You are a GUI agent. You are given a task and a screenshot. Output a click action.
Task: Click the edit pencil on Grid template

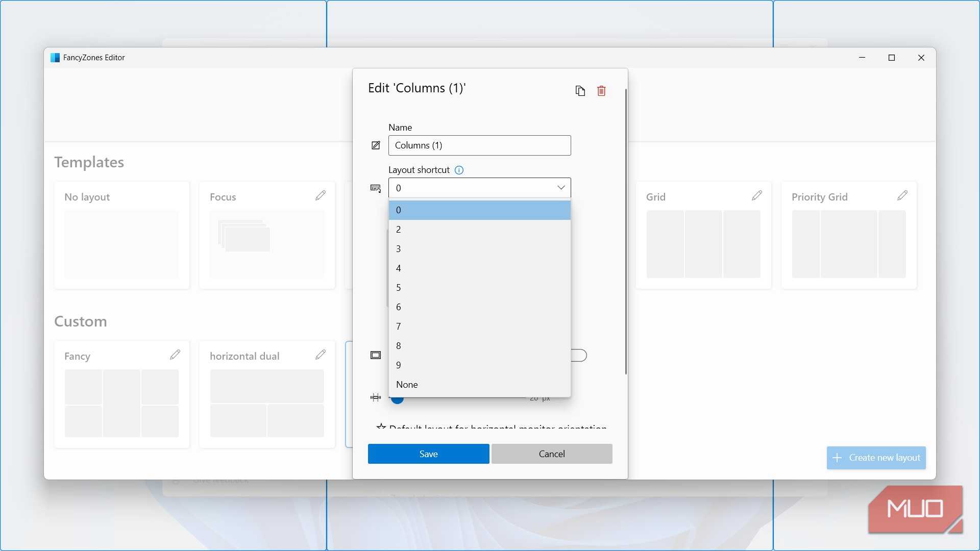(x=757, y=195)
